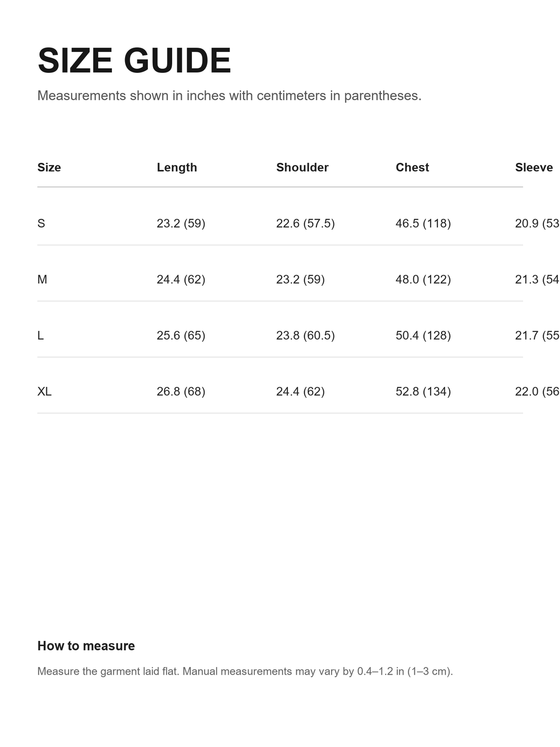Click the Size column header
Image resolution: width=560 pixels, height=747 pixels.
click(x=49, y=167)
